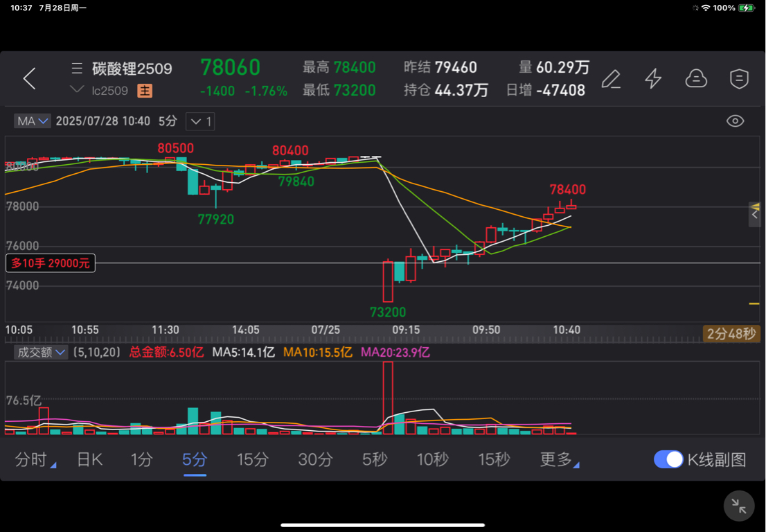
Task: Tap the MA5:14.1亿 label
Action: (x=243, y=352)
